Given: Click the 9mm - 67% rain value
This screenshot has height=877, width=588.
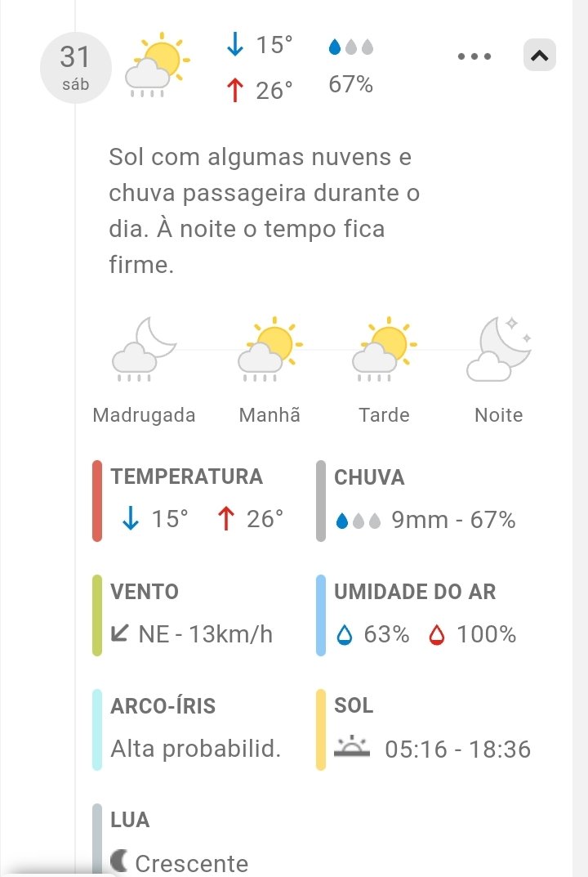Looking at the screenshot, I should 453,520.
